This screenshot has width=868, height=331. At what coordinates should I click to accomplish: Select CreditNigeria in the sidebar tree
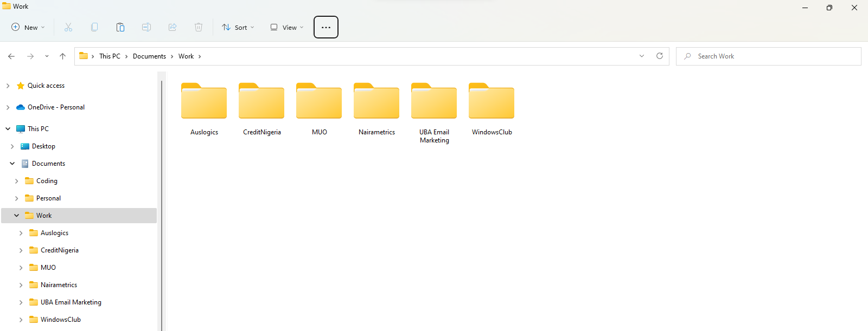coord(60,250)
